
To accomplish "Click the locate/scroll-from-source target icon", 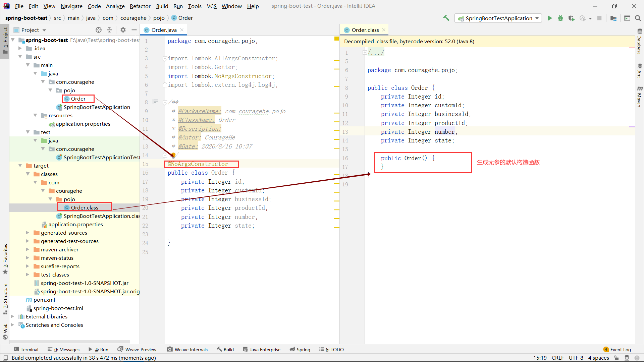I will click(99, 30).
